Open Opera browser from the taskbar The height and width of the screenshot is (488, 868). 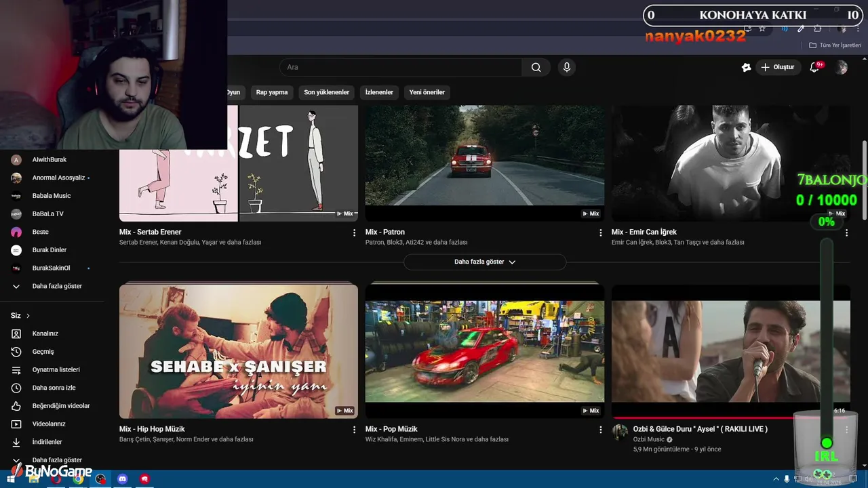pyautogui.click(x=56, y=479)
